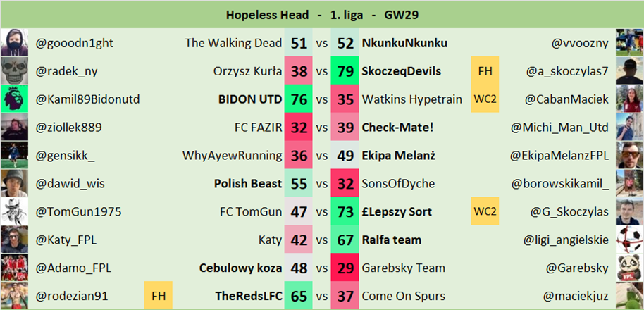The width and height of the screenshot is (644, 310).
Task: Open the avatar beside @ligi_angielskie
Action: coord(629,240)
